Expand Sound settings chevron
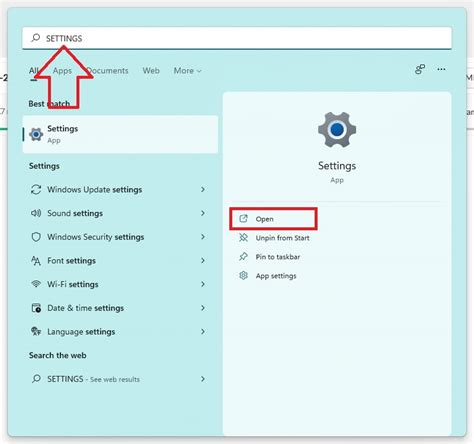This screenshot has width=474, height=444. [203, 213]
